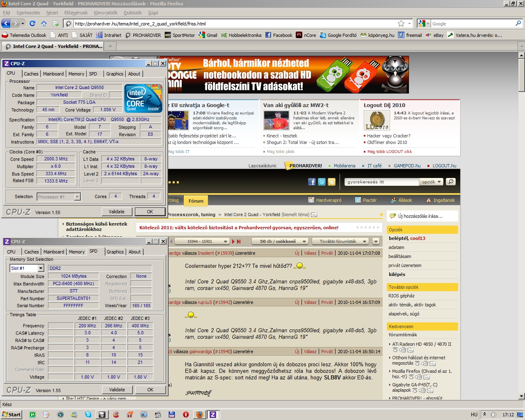Open Facebook icon on Prohardver header

[x=312, y=182]
